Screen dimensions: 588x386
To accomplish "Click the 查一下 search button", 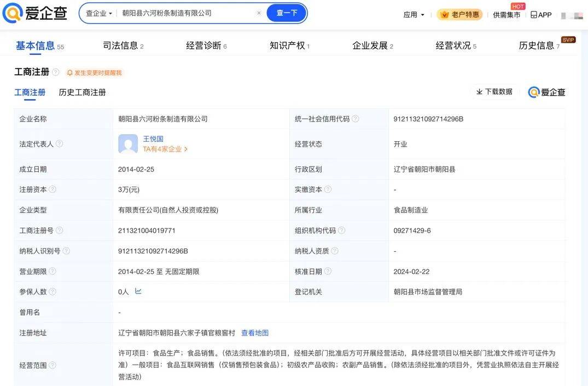I will pyautogui.click(x=287, y=13).
